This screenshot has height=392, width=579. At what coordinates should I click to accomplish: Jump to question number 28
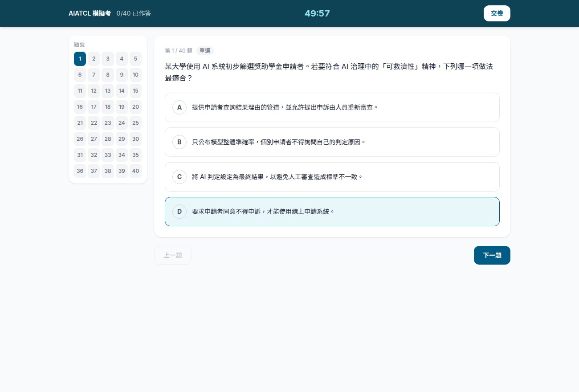tap(108, 139)
